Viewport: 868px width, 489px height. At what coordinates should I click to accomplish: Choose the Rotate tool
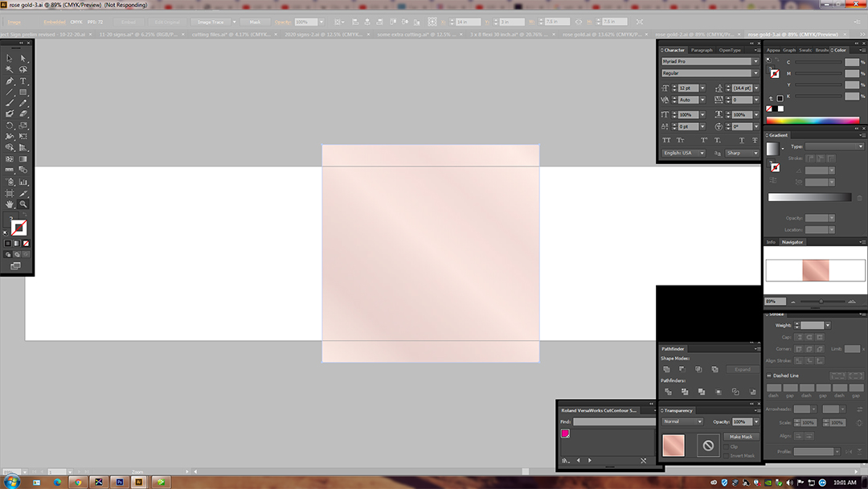click(x=10, y=125)
